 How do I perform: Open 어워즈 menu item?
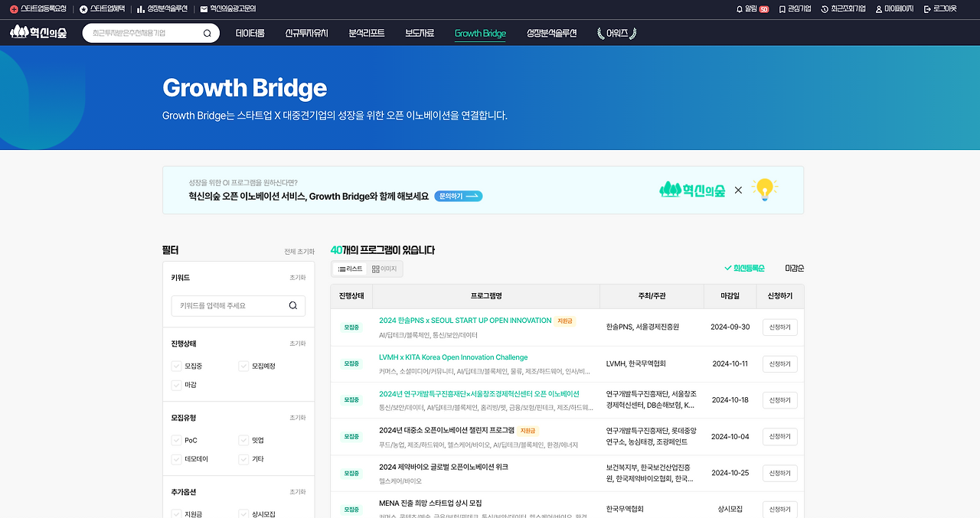tap(616, 34)
